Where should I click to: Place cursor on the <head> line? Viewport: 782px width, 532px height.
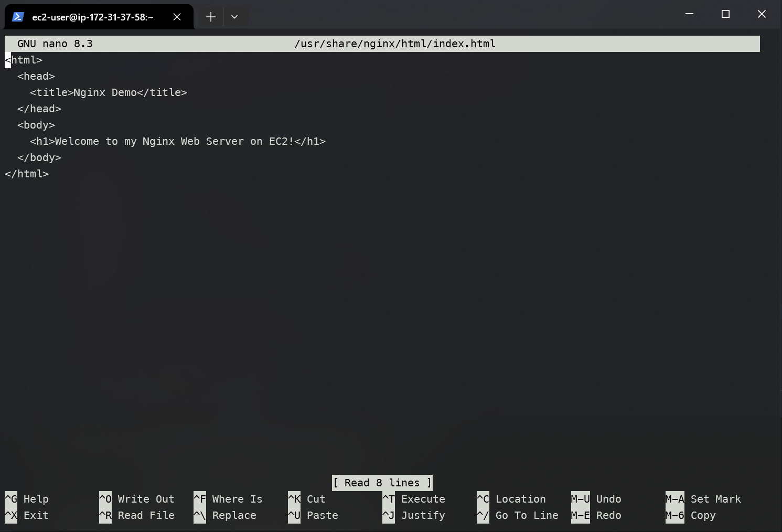pos(36,76)
